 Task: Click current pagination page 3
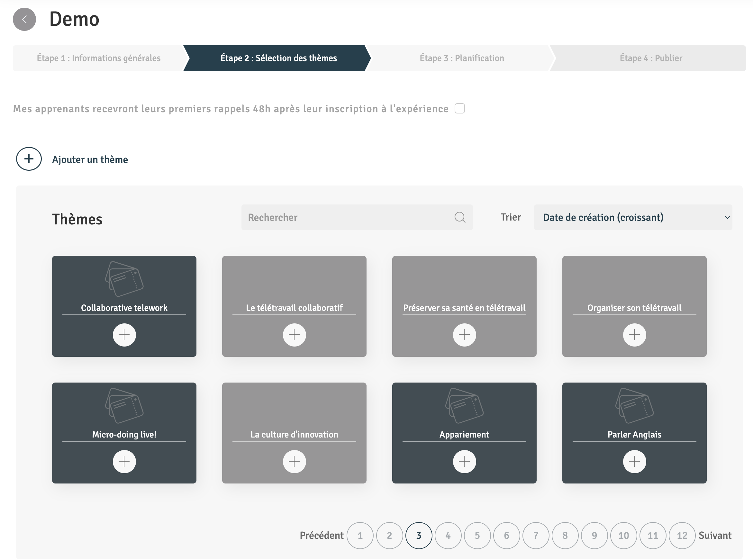click(x=419, y=536)
